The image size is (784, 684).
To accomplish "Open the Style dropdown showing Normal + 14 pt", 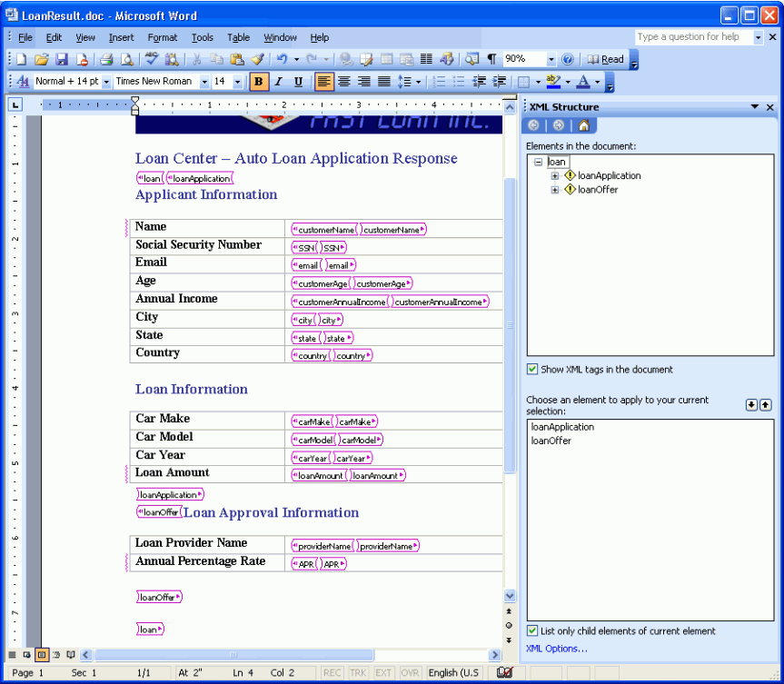I will point(106,82).
